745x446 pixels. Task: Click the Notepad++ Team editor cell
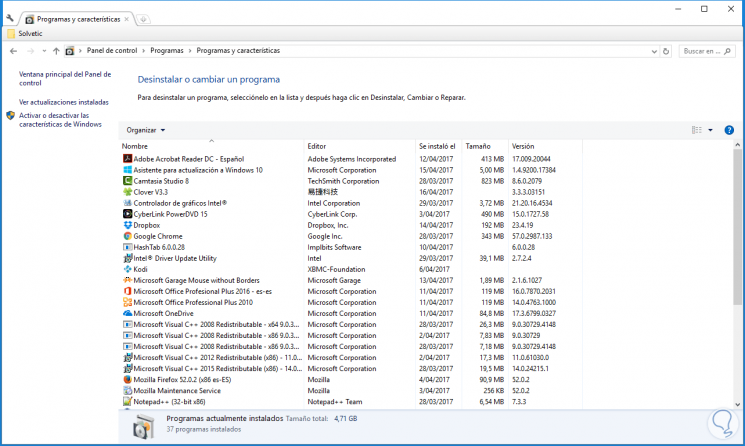[334, 402]
